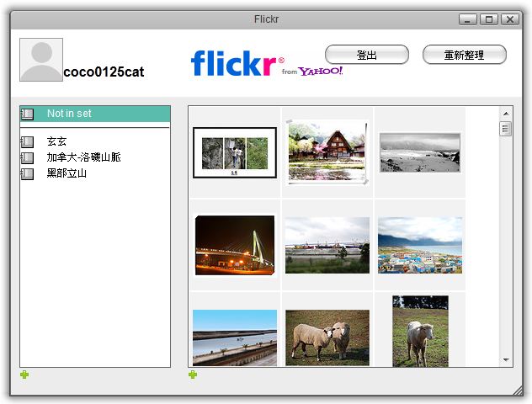
Task: Open the 加拿大-洛磯山脈 photo set
Action: (83, 157)
